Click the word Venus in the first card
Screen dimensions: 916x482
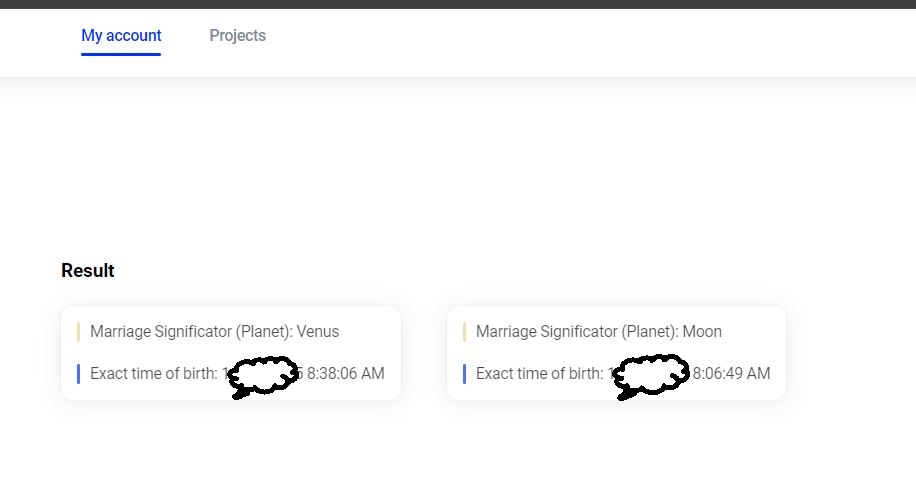318,332
